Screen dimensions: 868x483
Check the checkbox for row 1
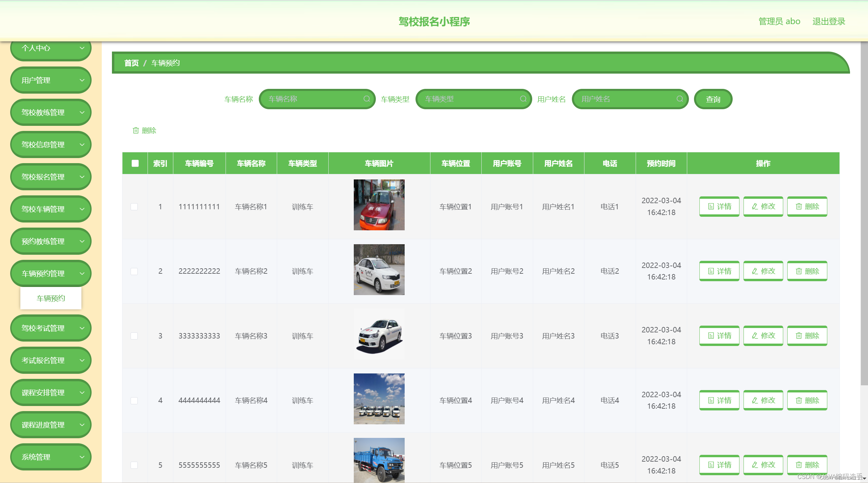(134, 207)
